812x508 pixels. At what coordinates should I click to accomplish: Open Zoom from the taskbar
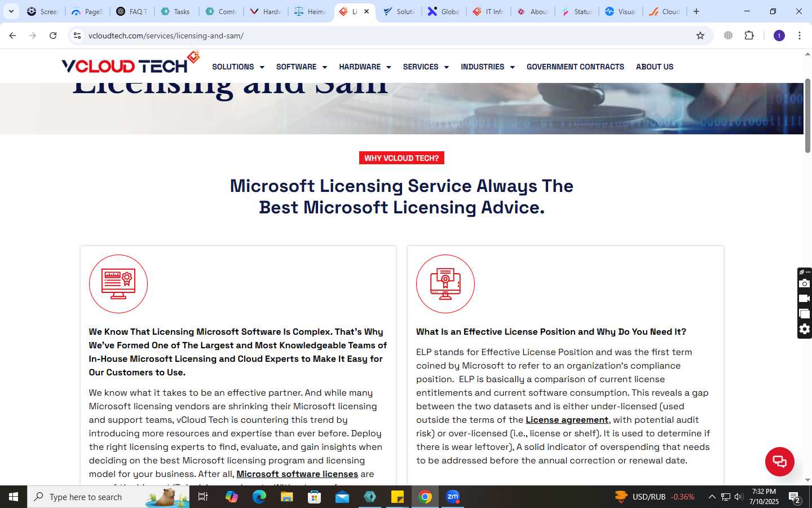tap(453, 497)
